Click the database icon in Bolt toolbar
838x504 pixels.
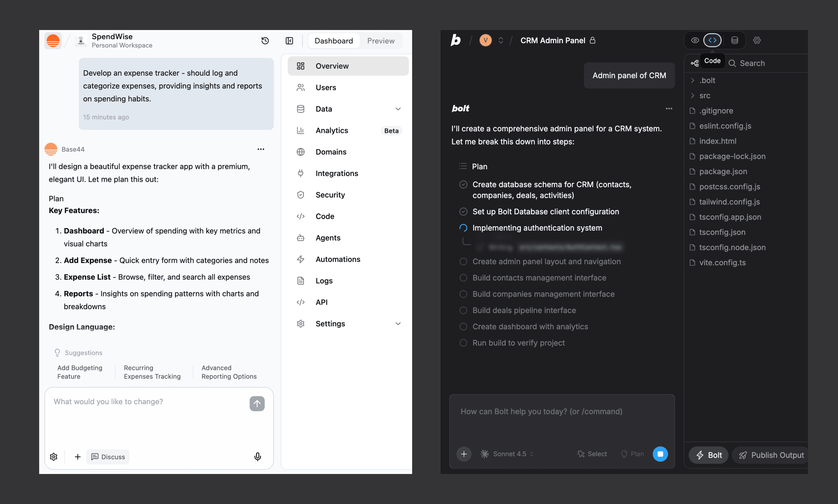(734, 40)
